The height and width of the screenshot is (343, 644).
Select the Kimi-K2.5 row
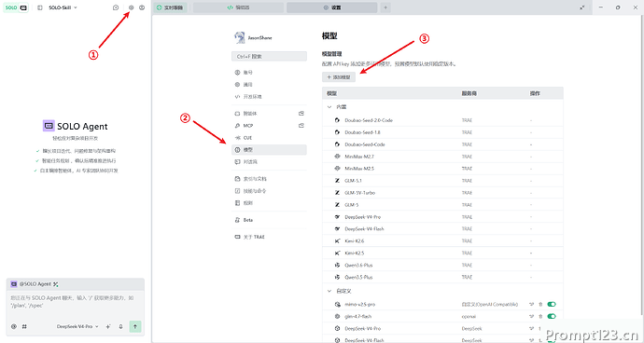coord(442,254)
